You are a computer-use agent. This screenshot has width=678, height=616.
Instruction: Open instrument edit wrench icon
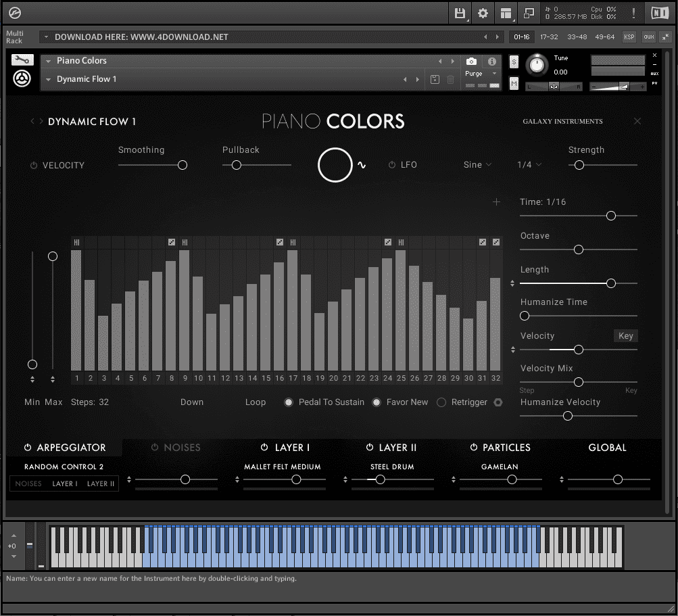click(22, 60)
